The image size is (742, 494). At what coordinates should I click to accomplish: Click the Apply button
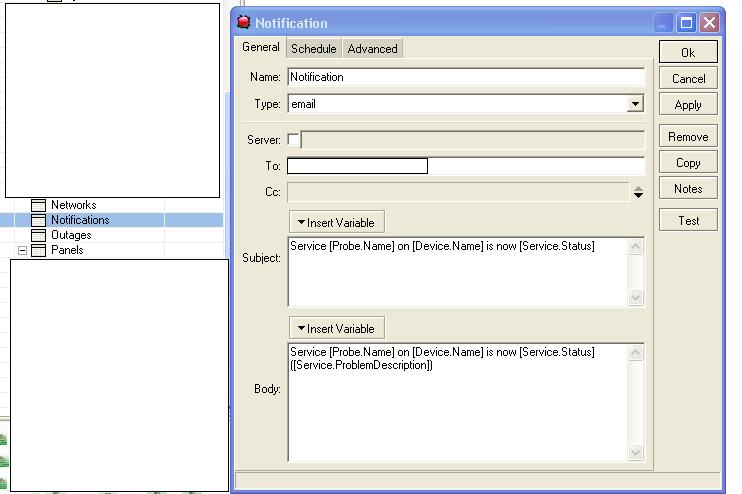pos(688,105)
